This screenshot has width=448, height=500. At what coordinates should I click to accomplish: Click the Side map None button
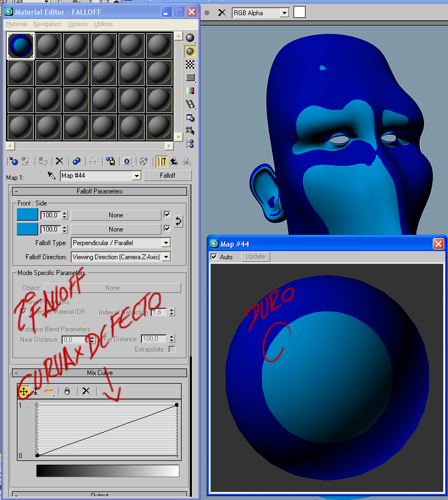pyautogui.click(x=116, y=229)
